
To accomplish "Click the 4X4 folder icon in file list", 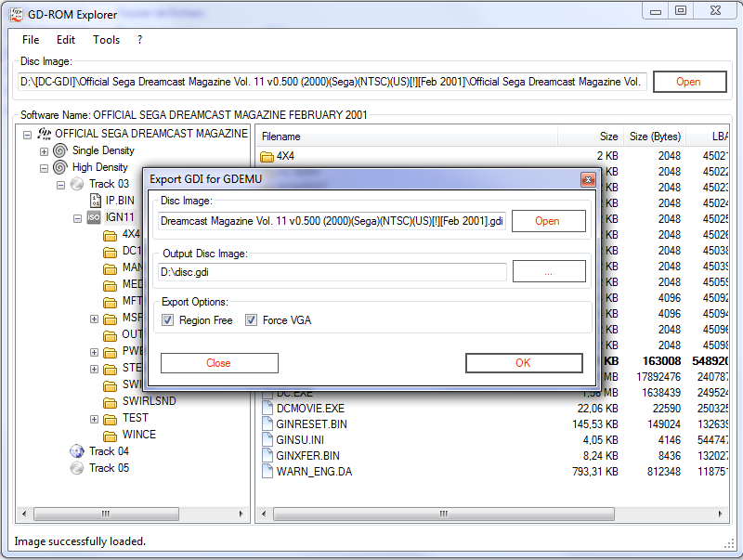I will [x=267, y=156].
